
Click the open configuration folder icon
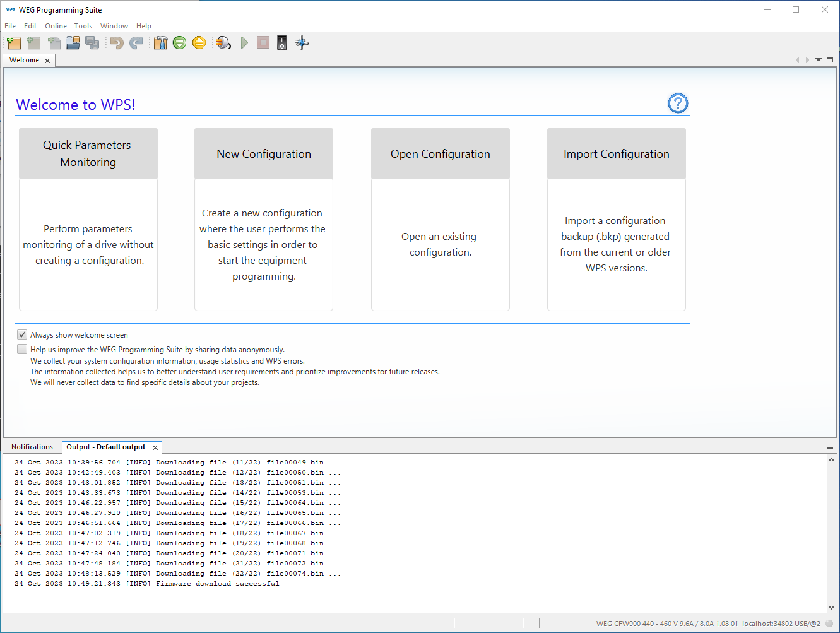pos(73,43)
